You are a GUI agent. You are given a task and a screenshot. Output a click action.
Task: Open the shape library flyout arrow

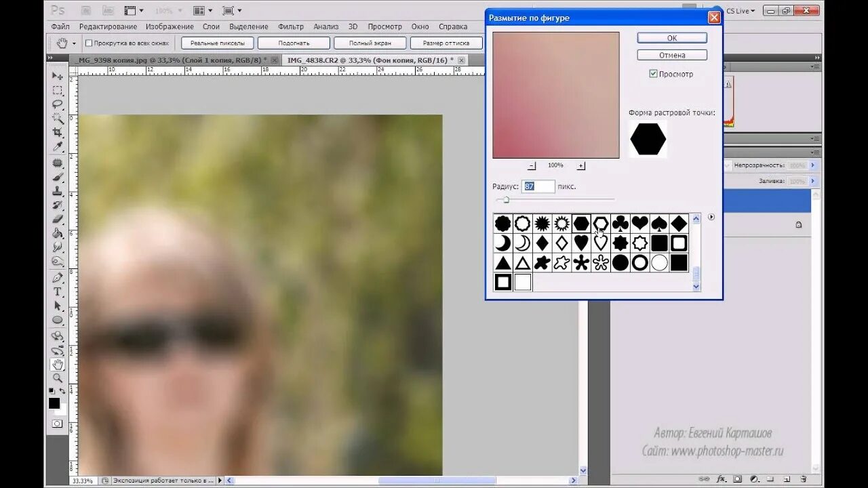pos(711,217)
